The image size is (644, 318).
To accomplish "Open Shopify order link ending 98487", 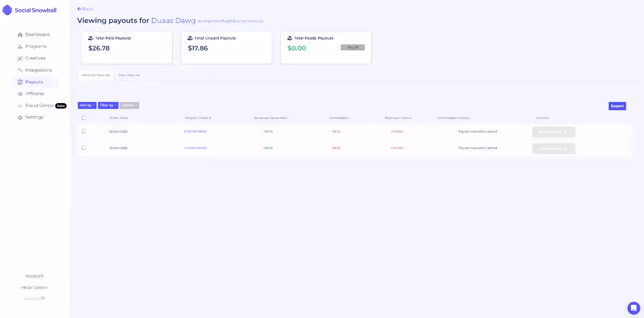I will click(195, 131).
